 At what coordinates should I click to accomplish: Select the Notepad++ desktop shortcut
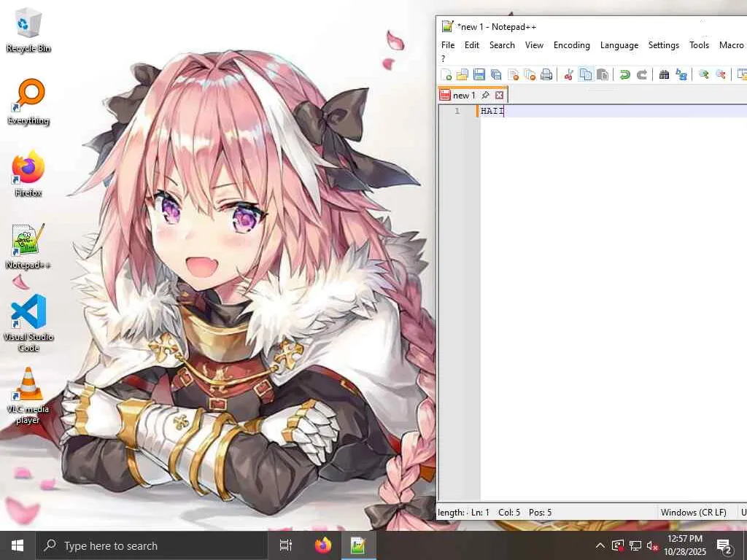click(28, 246)
